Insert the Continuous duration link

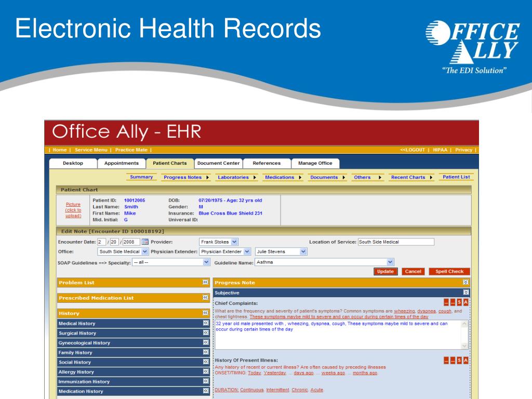(252, 390)
